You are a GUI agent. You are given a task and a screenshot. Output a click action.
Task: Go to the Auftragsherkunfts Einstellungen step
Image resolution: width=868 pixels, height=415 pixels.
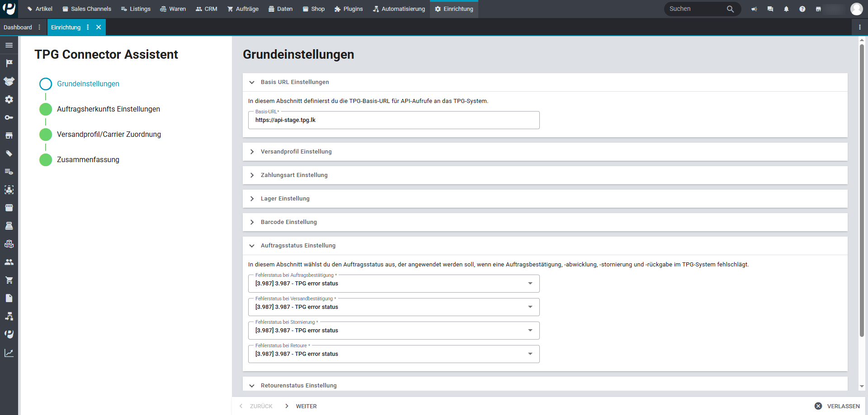108,109
